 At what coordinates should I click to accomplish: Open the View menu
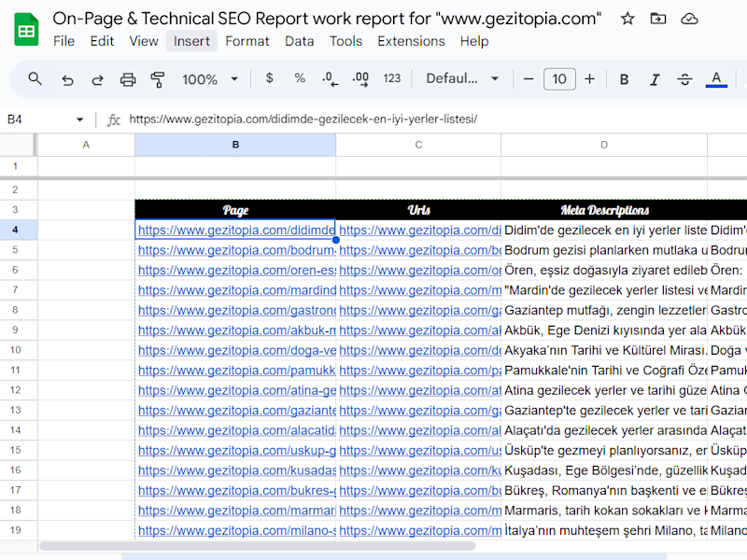tap(144, 41)
